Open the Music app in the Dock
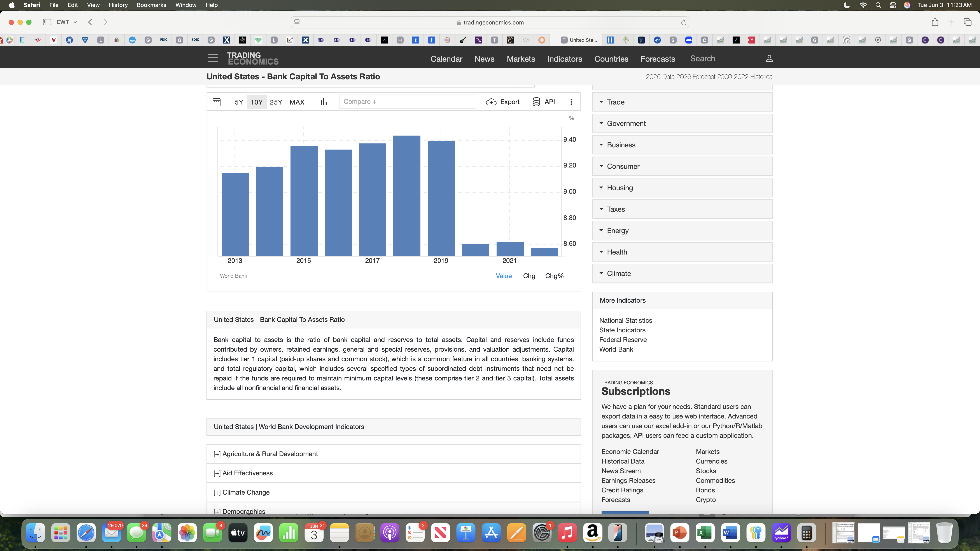 pyautogui.click(x=567, y=533)
